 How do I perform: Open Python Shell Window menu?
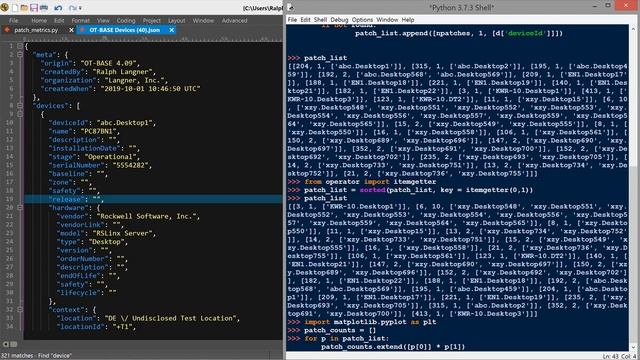coord(387,20)
